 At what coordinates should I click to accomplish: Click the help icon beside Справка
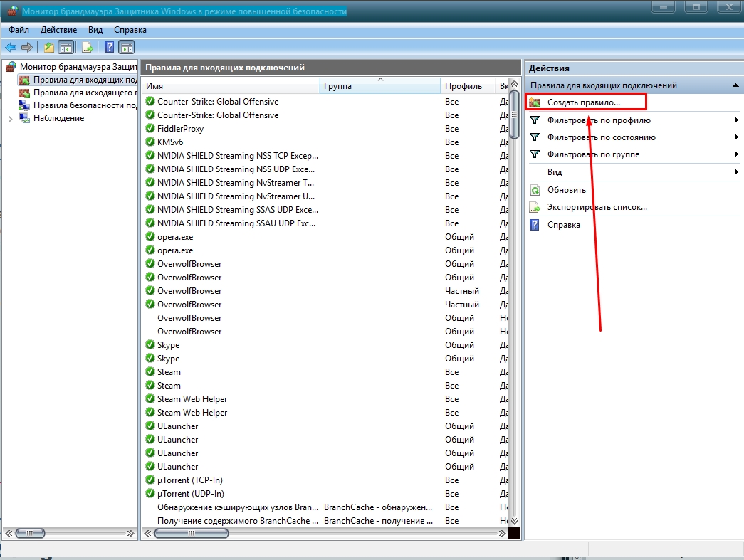pos(535,225)
